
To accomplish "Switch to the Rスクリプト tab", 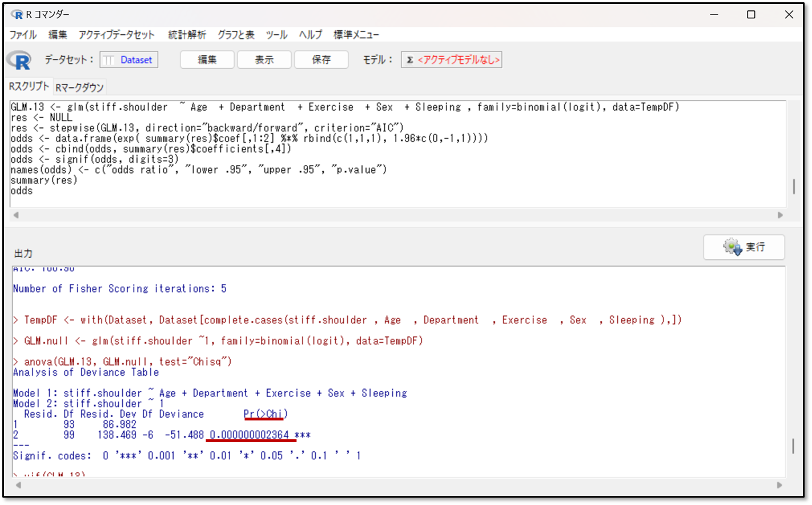I will (x=29, y=86).
